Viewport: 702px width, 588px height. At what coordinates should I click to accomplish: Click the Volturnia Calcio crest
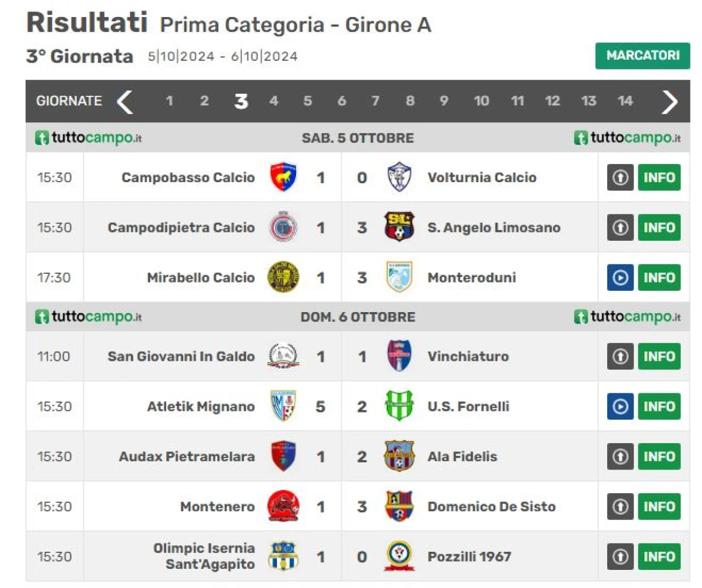click(399, 177)
